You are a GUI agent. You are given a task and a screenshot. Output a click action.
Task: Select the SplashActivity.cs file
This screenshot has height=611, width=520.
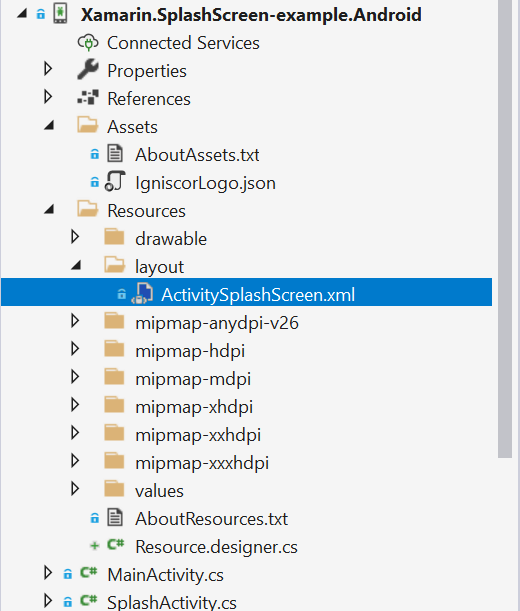point(172,602)
